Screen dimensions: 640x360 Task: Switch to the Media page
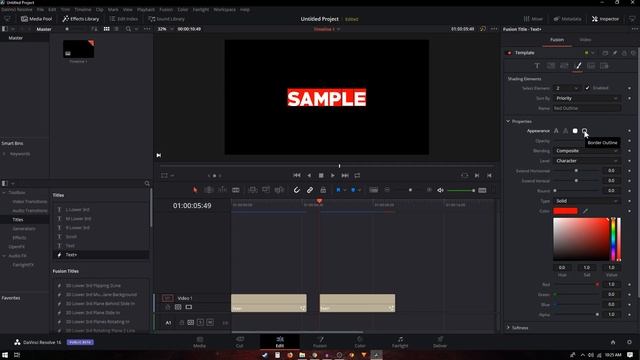click(x=200, y=342)
